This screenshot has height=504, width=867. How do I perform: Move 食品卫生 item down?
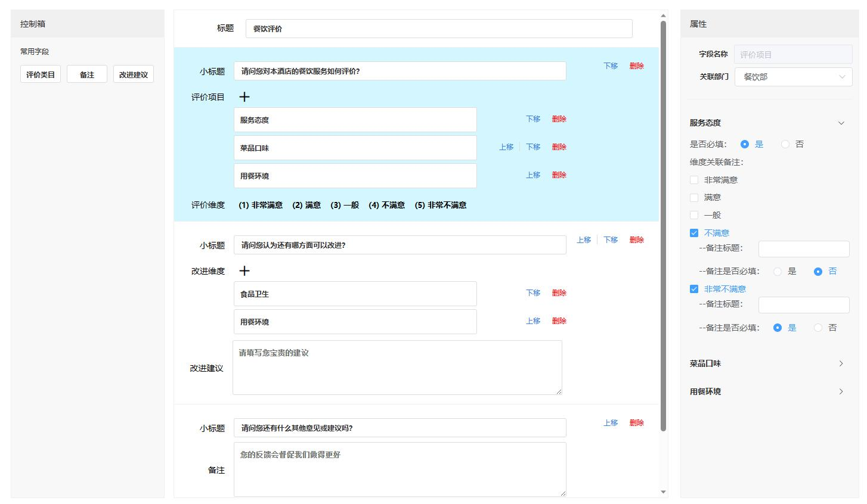point(533,293)
